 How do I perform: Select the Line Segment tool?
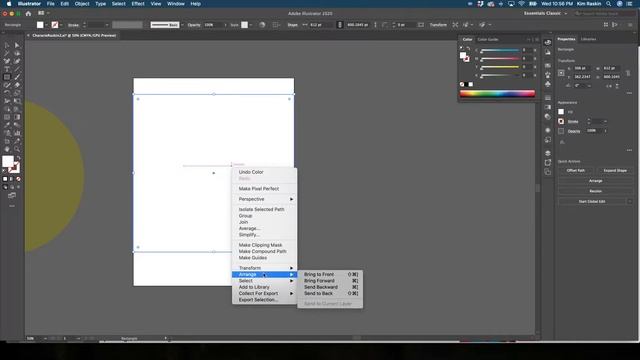click(x=17, y=69)
